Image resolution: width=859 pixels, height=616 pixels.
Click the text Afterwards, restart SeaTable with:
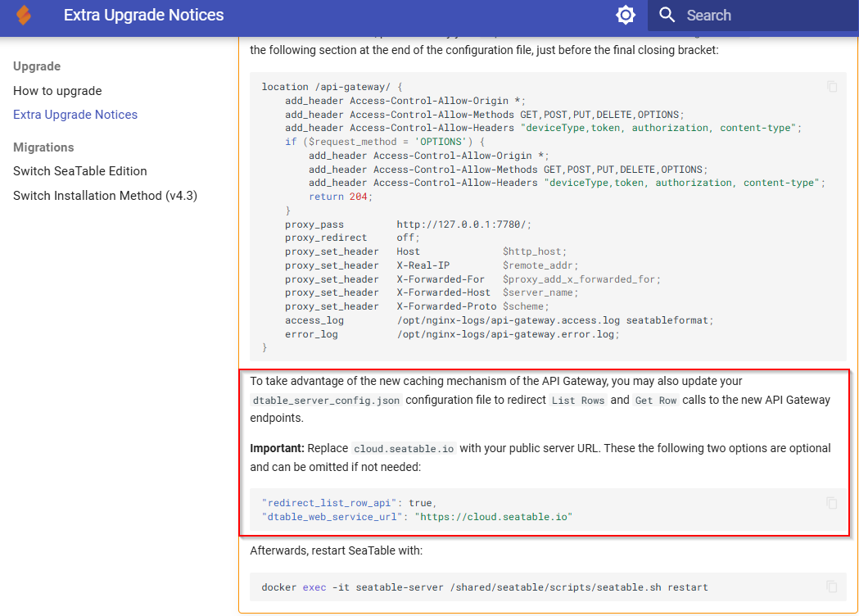(337, 550)
